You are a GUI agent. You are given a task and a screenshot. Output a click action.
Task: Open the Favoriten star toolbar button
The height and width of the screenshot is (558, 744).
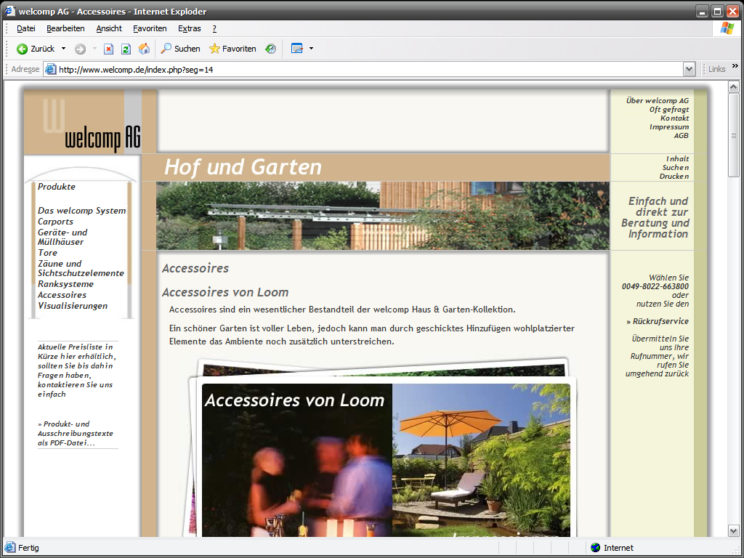(232, 48)
